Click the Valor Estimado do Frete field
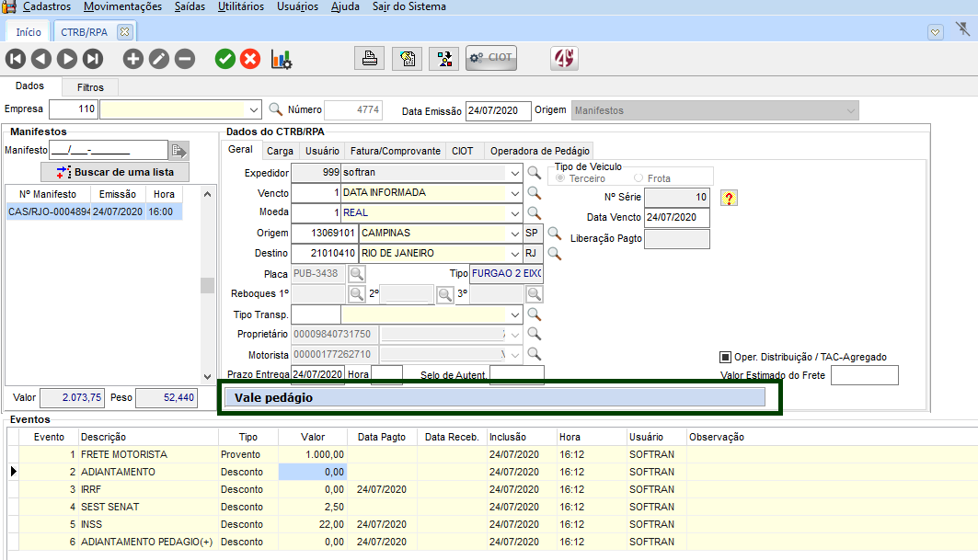The width and height of the screenshot is (978, 560). tap(864, 375)
